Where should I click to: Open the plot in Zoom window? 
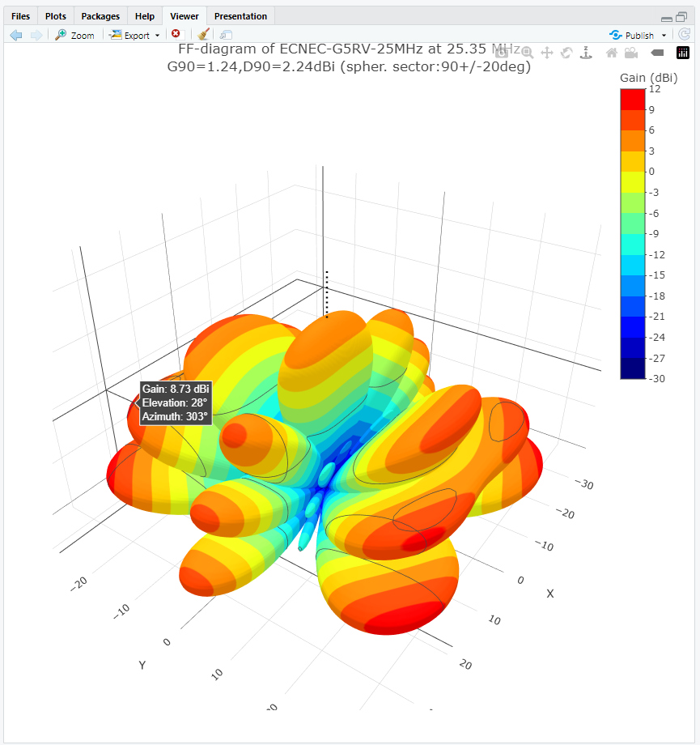tap(74, 35)
